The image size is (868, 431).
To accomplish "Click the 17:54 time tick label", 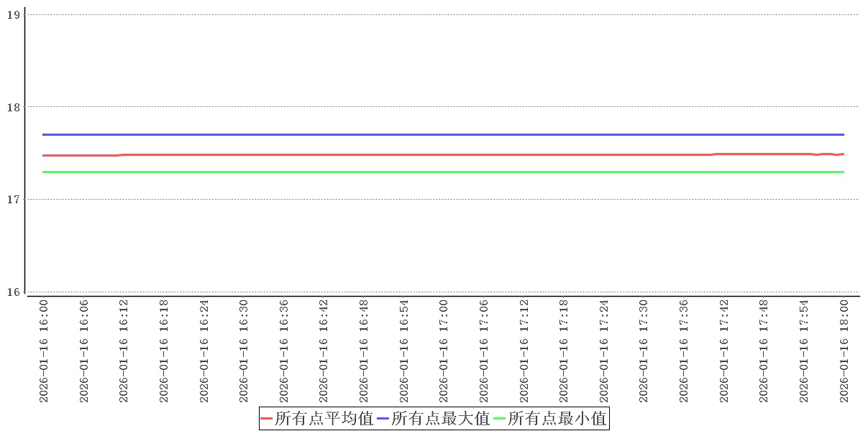I will pyautogui.click(x=804, y=351).
